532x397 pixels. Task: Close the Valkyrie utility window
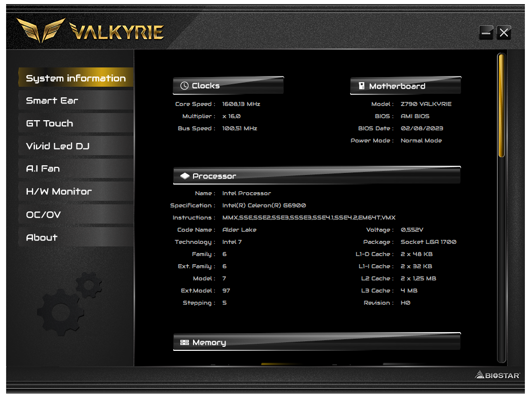(504, 33)
